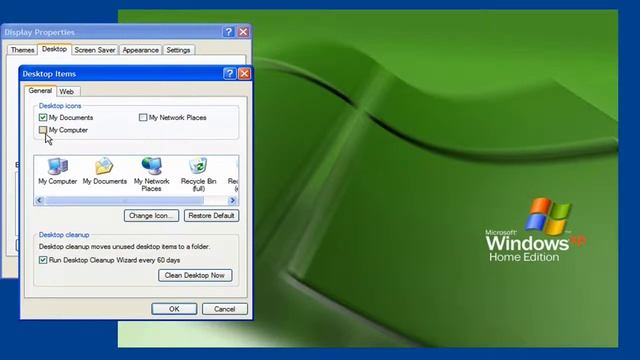Open the Web tab in Desktop Items

67,91
